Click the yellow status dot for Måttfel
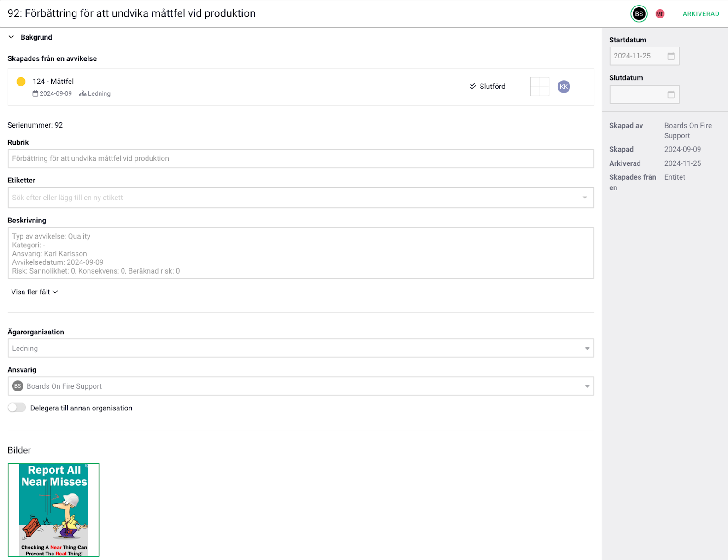 tap(21, 82)
